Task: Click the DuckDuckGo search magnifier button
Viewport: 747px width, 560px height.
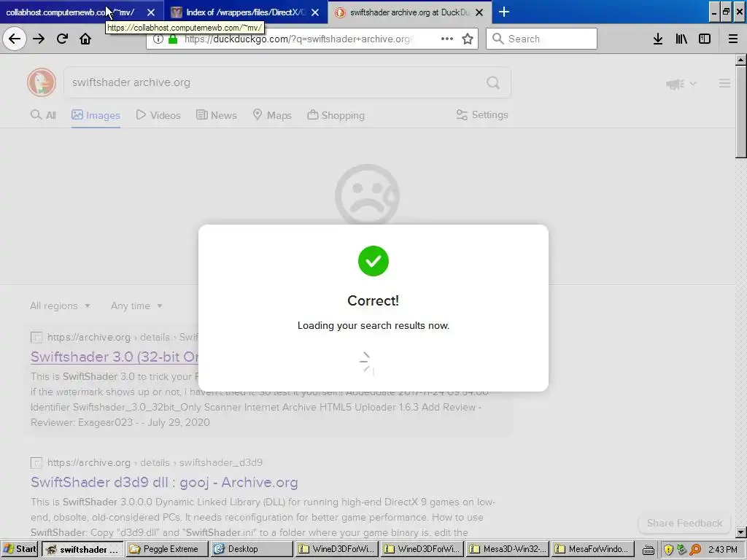Action: pos(493,83)
